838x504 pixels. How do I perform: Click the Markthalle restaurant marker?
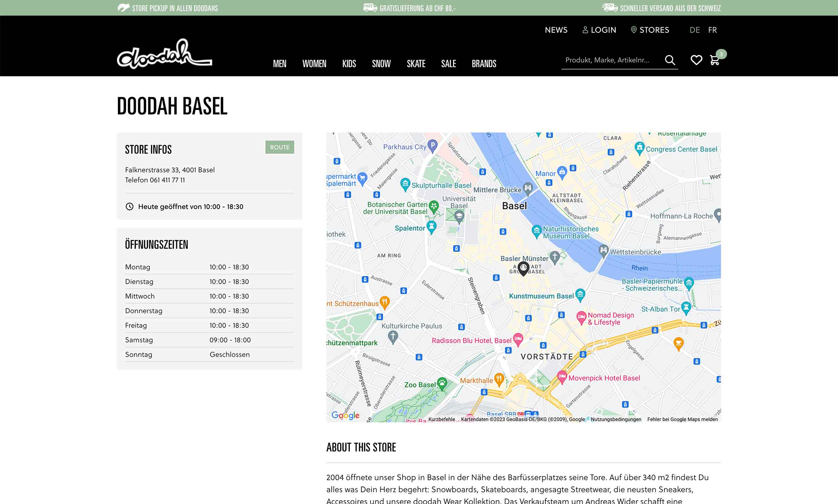[499, 380]
